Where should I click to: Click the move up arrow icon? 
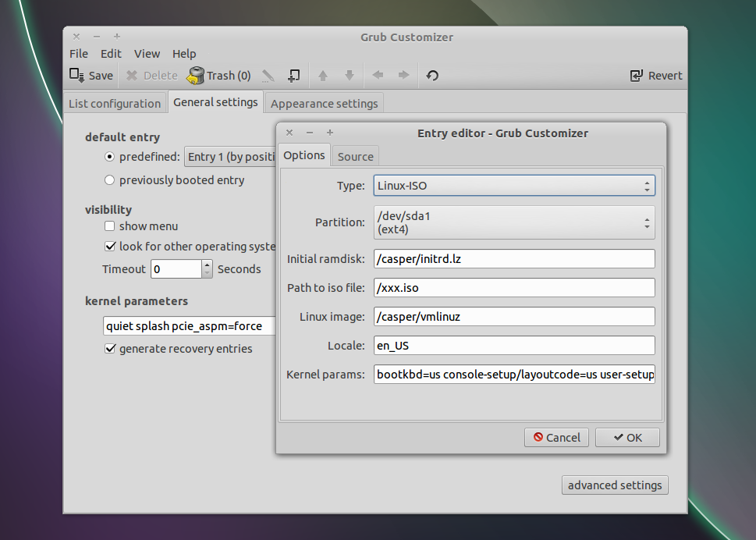pyautogui.click(x=323, y=76)
